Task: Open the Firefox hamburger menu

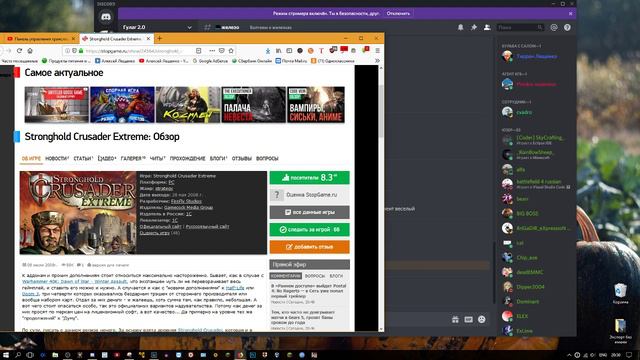Action: pos(378,51)
